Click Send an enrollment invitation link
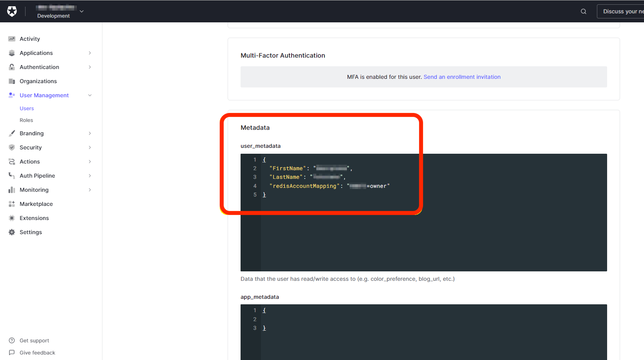This screenshot has height=360, width=644. 462,77
